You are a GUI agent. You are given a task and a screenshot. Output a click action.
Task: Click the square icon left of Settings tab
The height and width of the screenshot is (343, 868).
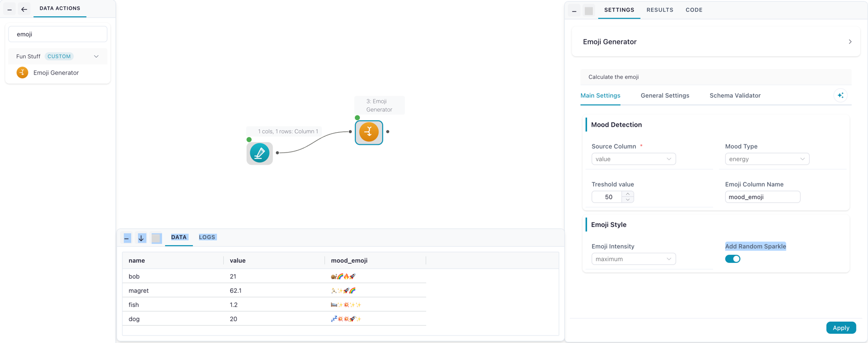click(589, 10)
